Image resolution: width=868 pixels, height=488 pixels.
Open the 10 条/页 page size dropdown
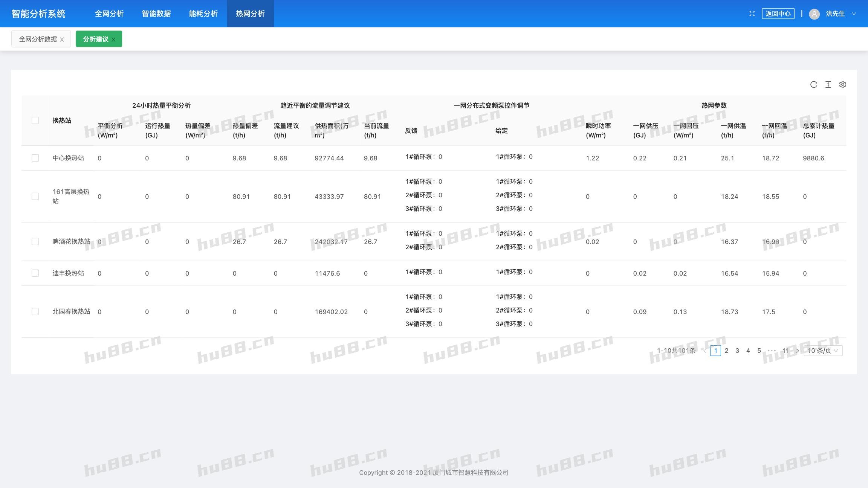coord(823,351)
